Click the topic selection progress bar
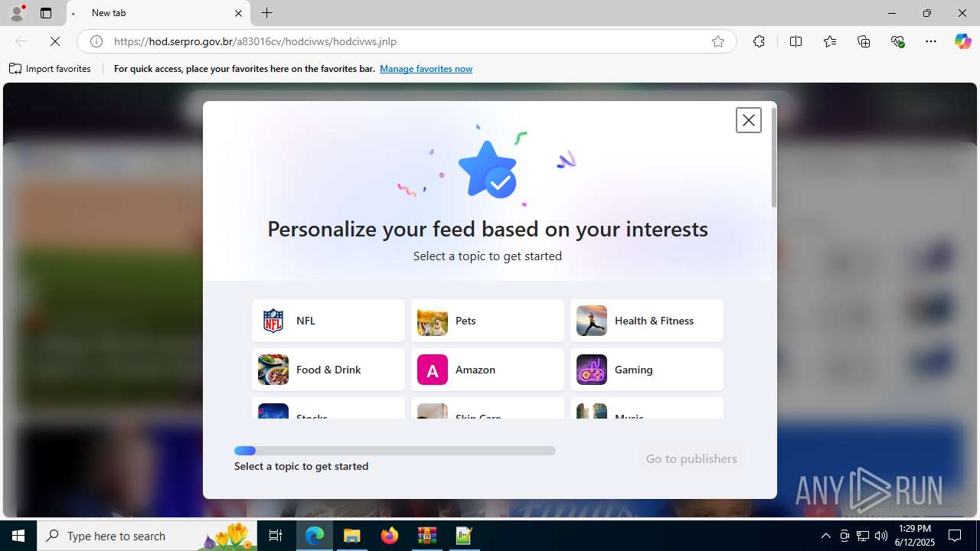 [x=395, y=451]
